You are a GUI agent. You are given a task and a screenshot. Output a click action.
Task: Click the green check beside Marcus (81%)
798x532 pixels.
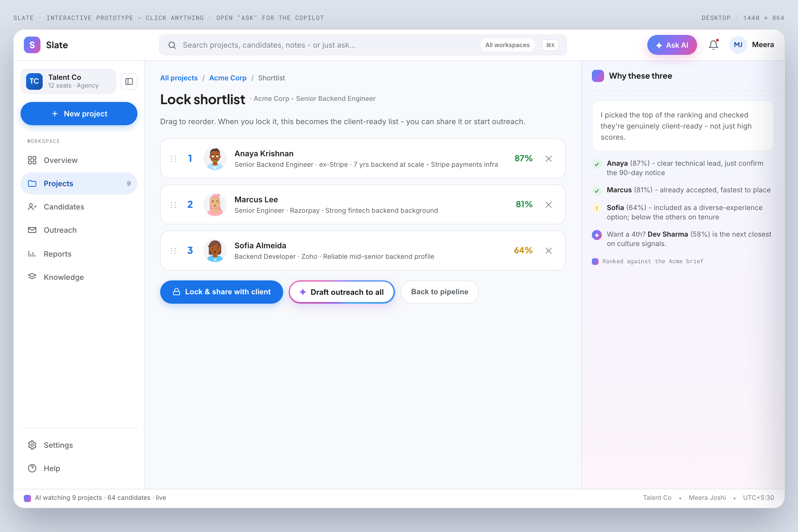tap(597, 191)
